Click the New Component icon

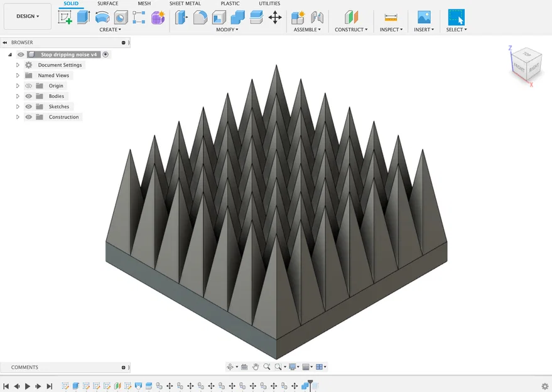click(x=298, y=17)
